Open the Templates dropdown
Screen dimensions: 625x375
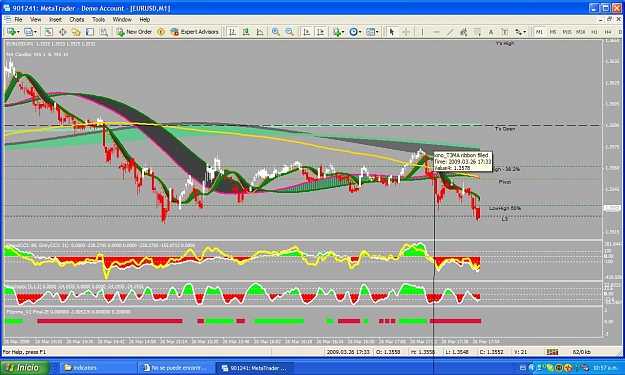(372, 31)
